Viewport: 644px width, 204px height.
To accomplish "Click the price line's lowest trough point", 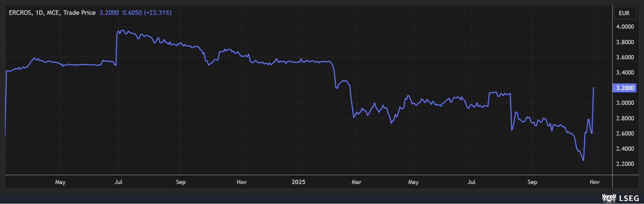I will coord(584,160).
